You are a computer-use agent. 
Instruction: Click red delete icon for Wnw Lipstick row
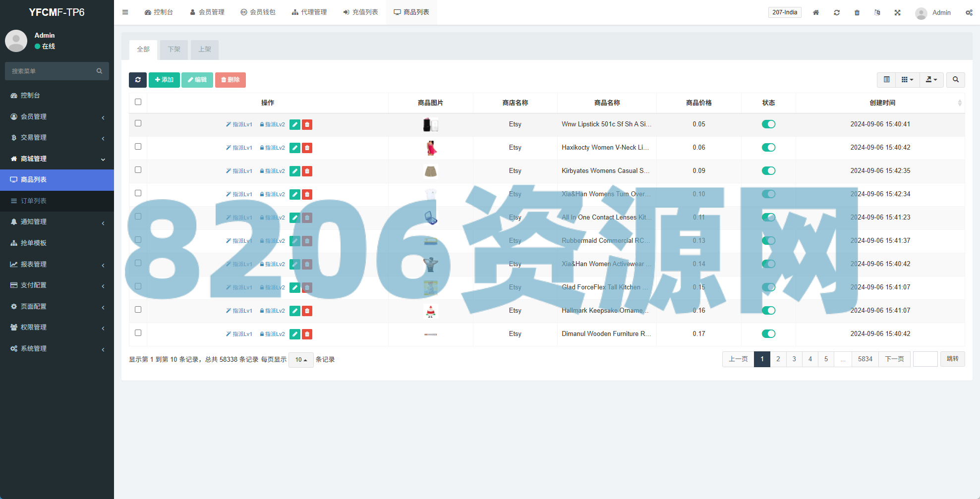click(307, 124)
